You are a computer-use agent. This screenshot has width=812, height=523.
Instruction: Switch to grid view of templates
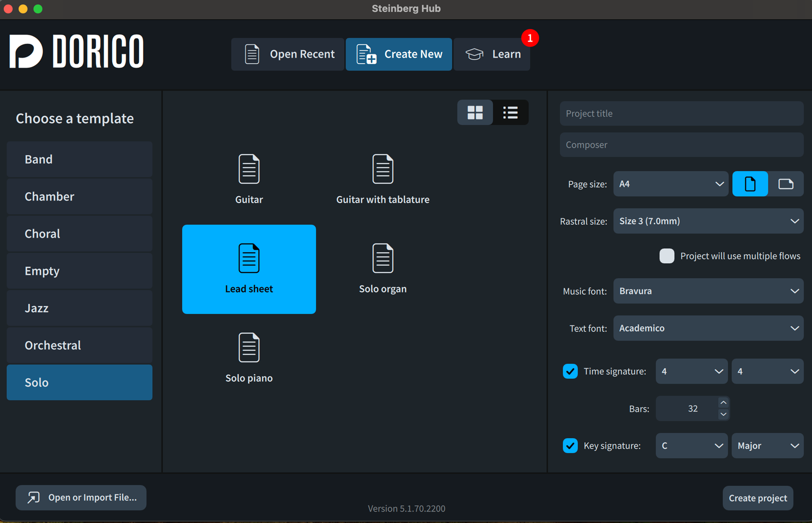475,113
